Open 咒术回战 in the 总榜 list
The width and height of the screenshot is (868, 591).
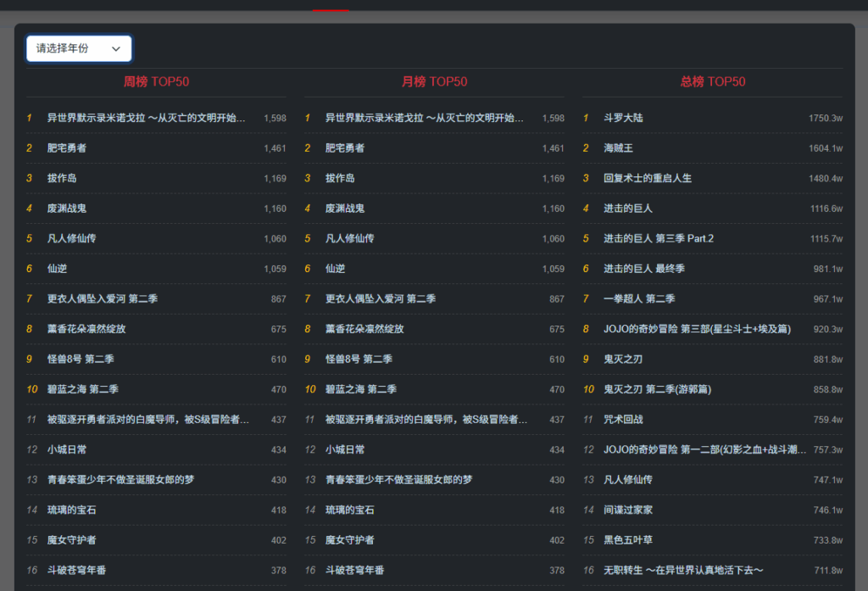pos(623,419)
